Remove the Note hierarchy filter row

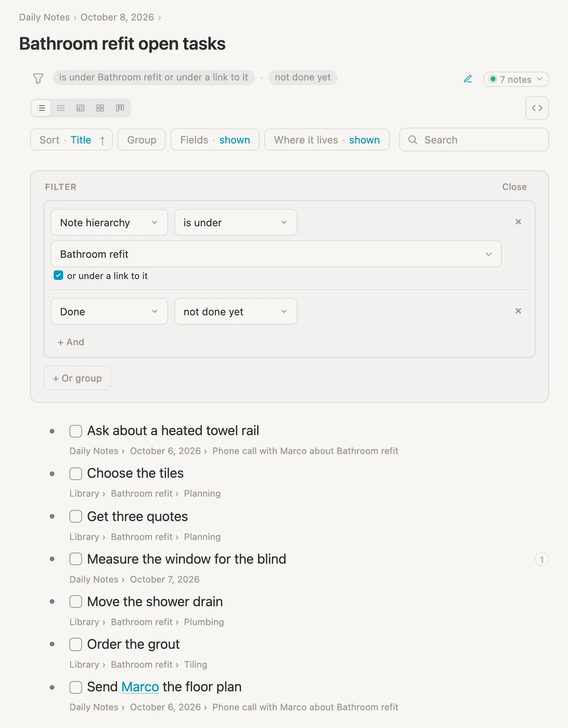(x=518, y=222)
